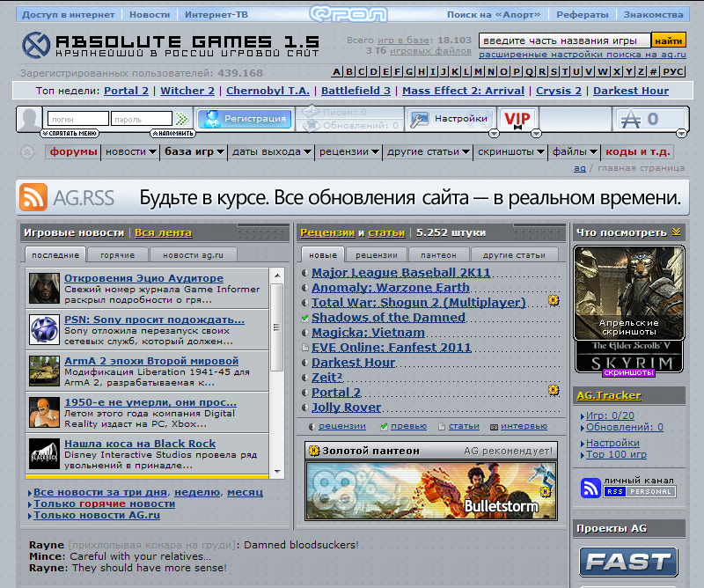Click the article page icon before EVE Online: Fanfest 2011
Viewport: 704px width, 588px height.
(304, 348)
